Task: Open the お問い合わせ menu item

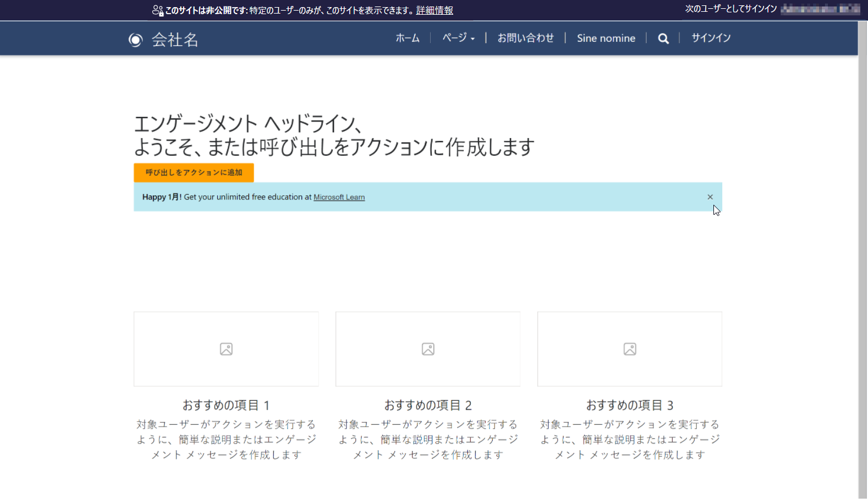Action: 526,37
